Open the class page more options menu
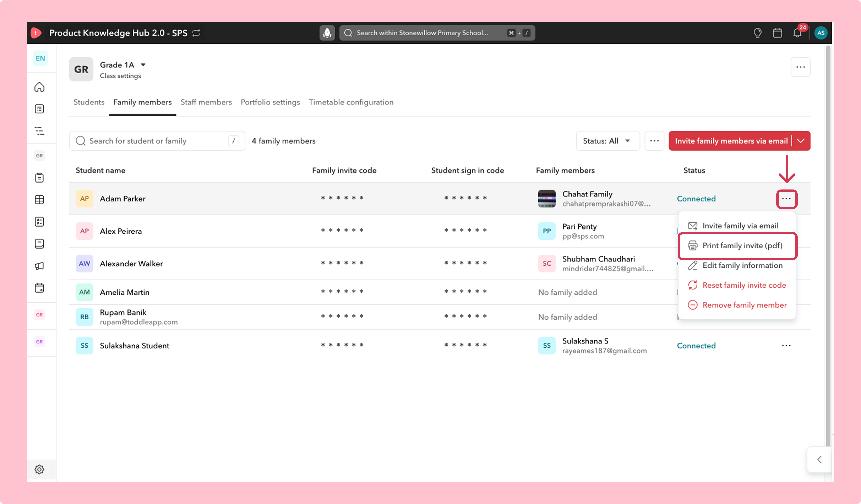 pos(800,67)
